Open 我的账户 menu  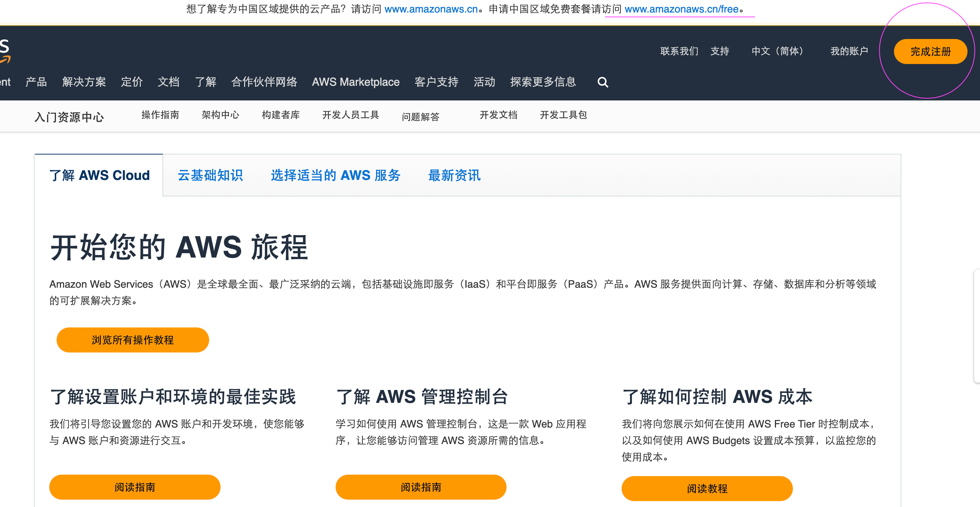[849, 51]
